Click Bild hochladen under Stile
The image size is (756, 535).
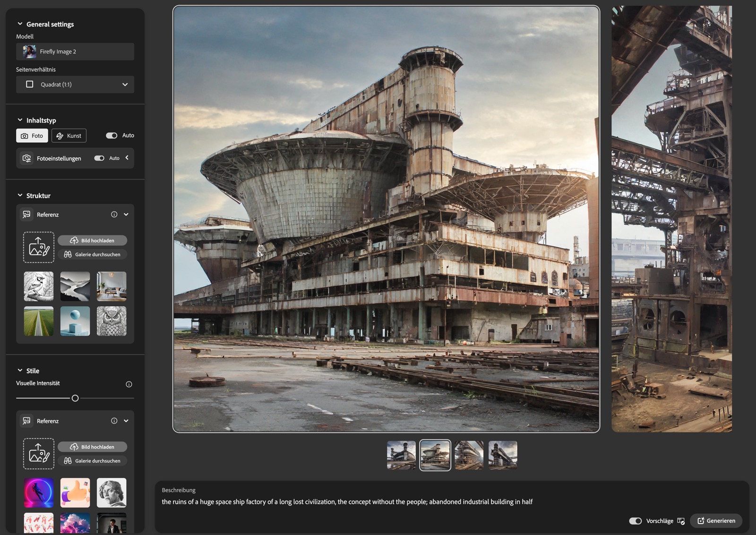click(93, 447)
